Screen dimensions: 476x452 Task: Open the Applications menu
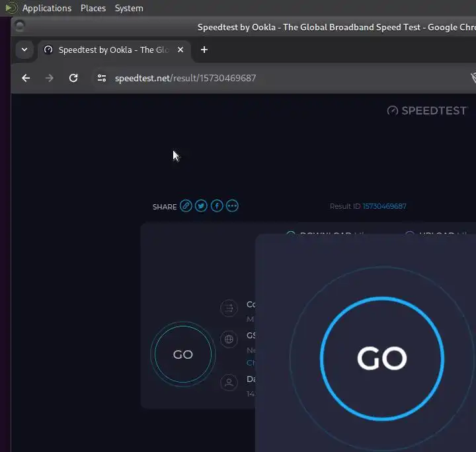[47, 8]
